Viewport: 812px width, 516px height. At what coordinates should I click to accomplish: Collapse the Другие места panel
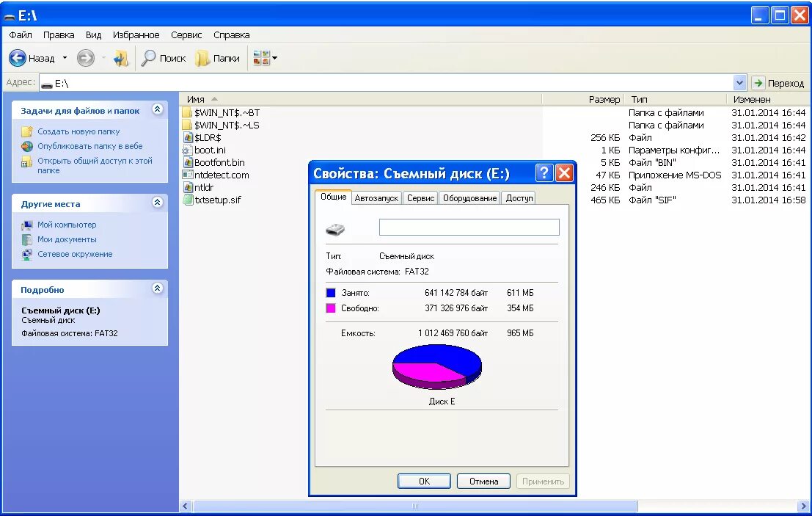click(158, 202)
